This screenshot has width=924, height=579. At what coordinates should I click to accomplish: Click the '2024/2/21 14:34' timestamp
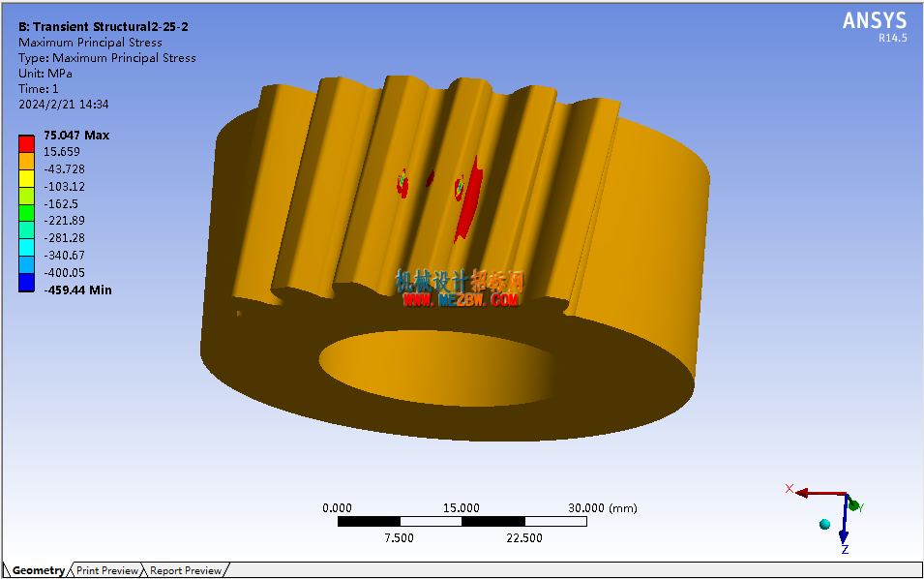pos(64,105)
